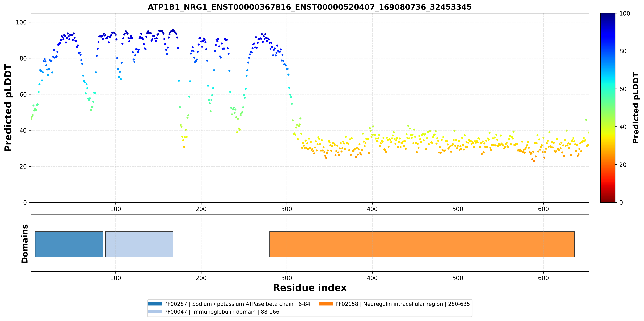
Task: Click the colorbar tick label 0
Action: pos(621,202)
